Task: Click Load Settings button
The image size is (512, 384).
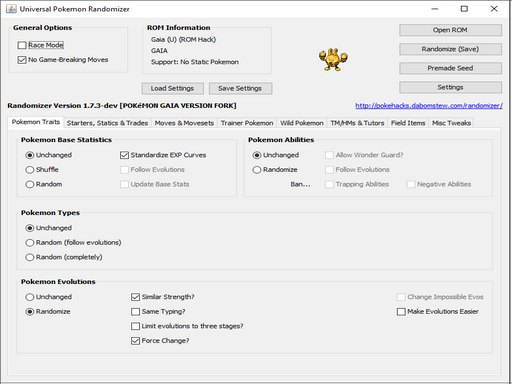Action: (x=172, y=88)
